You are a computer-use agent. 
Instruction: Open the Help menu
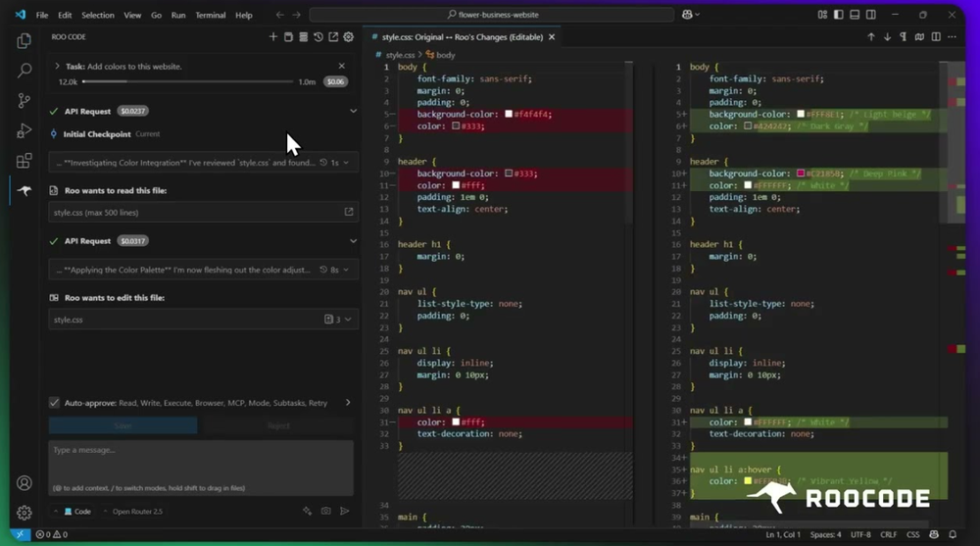[244, 15]
